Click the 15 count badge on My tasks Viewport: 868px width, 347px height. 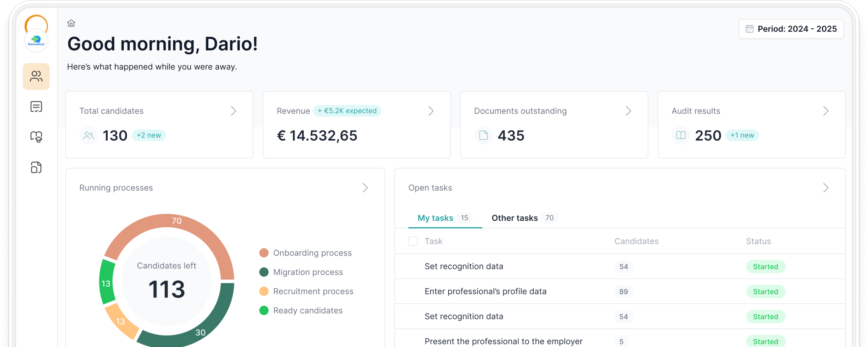tap(464, 218)
